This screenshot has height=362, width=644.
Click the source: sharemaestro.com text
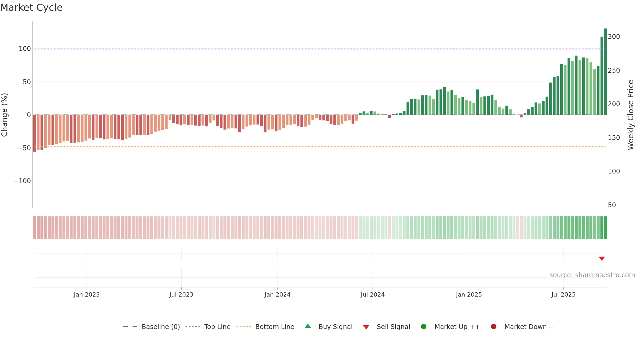click(592, 275)
